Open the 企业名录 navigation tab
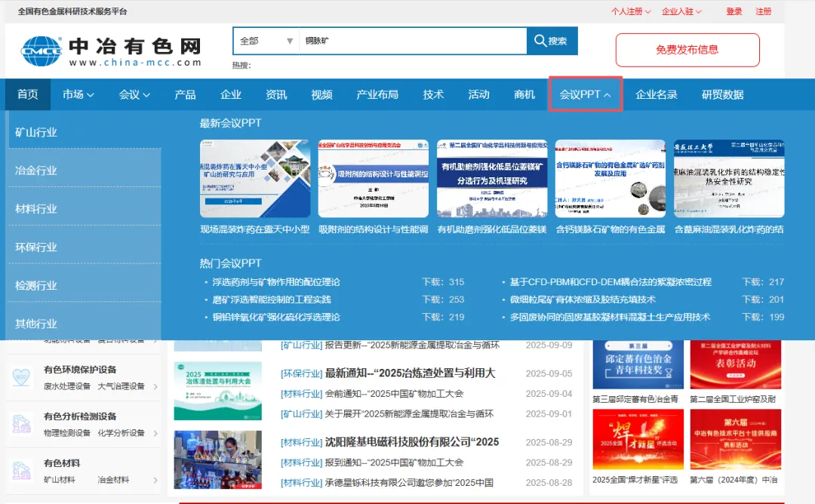This screenshot has height=504, width=815. click(657, 94)
